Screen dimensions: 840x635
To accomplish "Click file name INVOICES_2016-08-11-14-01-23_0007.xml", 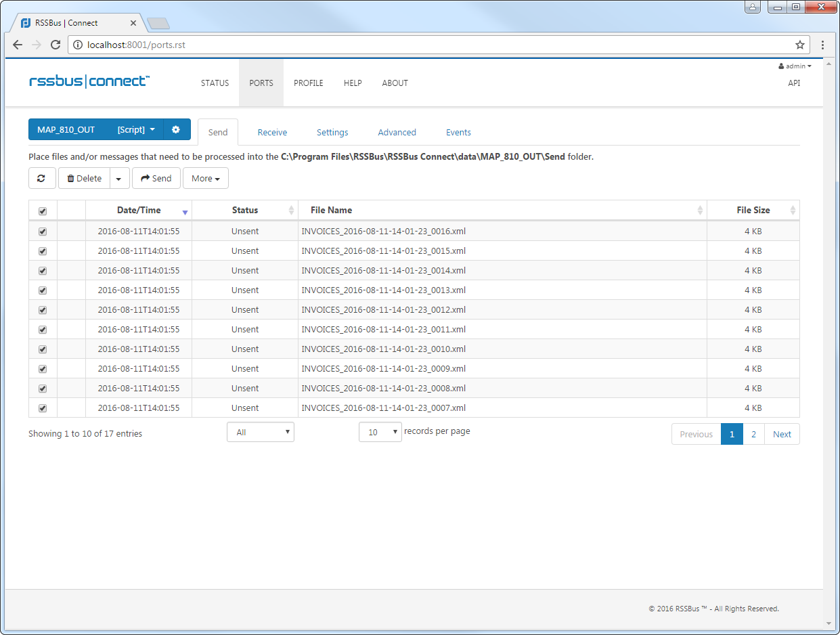I will click(x=384, y=408).
